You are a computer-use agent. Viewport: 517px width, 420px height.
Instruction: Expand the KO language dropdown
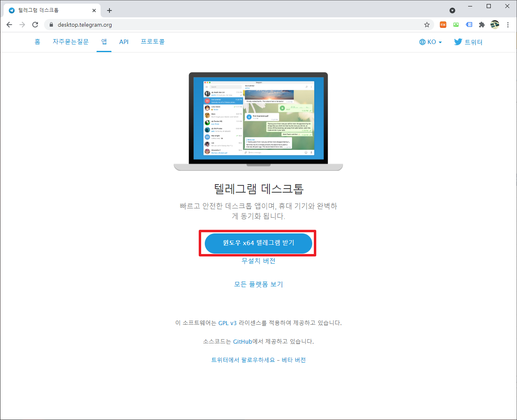431,42
